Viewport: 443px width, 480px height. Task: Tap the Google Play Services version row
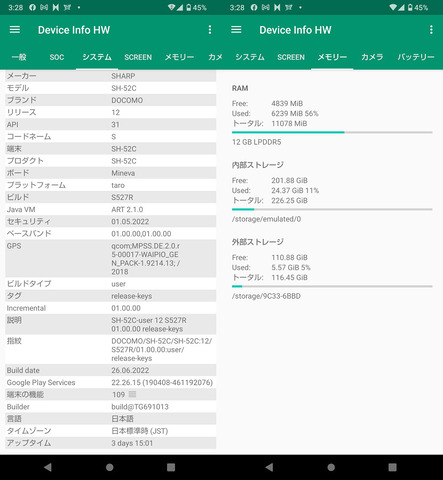(x=110, y=382)
